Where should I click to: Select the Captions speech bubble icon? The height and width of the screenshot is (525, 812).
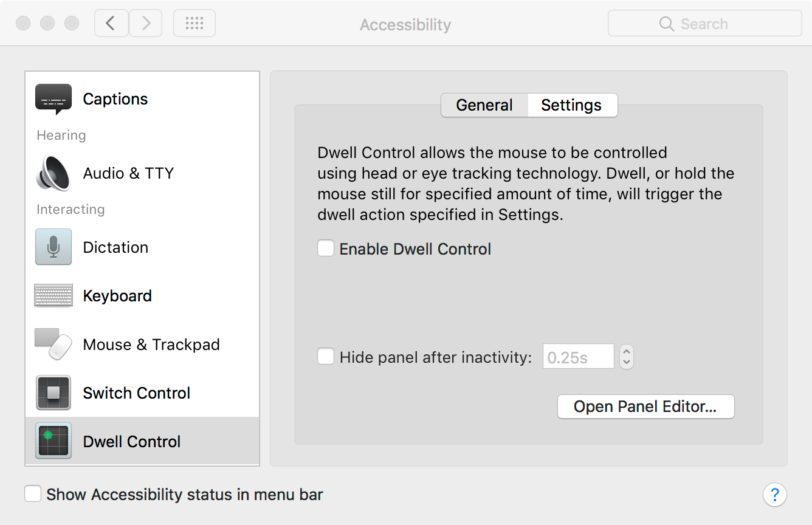(53, 99)
